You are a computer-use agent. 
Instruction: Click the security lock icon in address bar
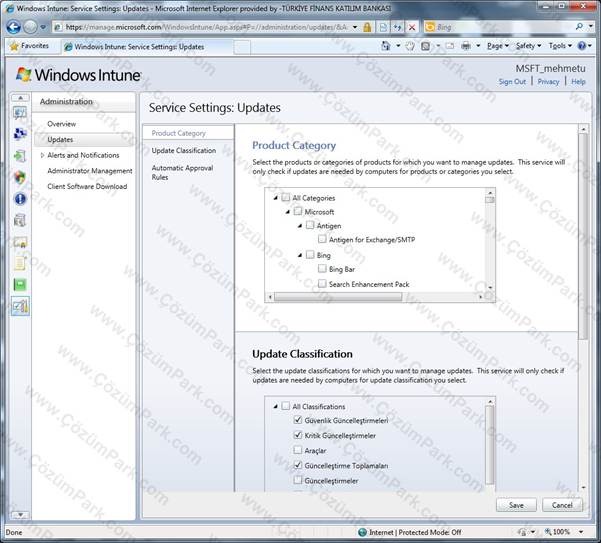pos(367,27)
